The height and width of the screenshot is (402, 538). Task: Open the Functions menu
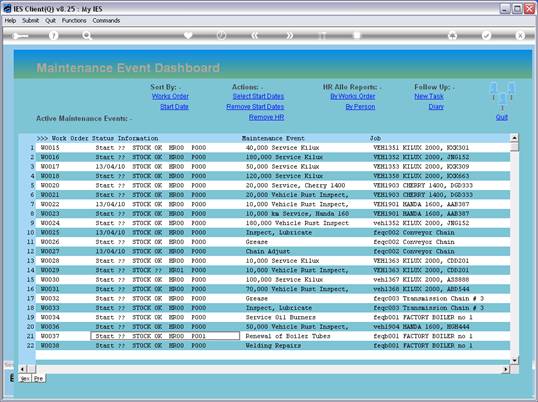point(74,21)
